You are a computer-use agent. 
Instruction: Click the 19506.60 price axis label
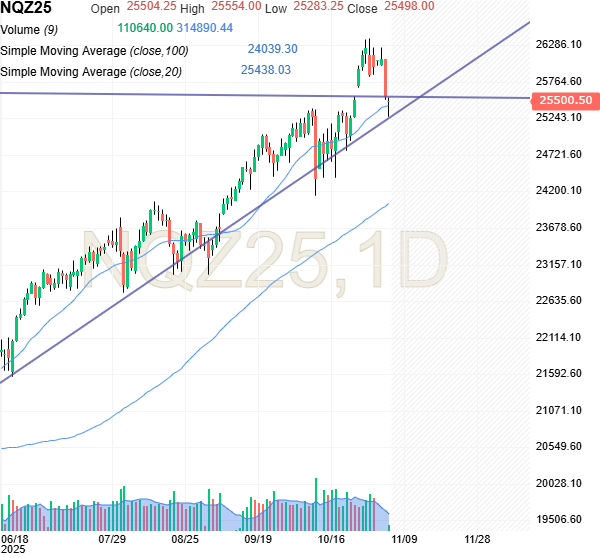click(x=560, y=520)
